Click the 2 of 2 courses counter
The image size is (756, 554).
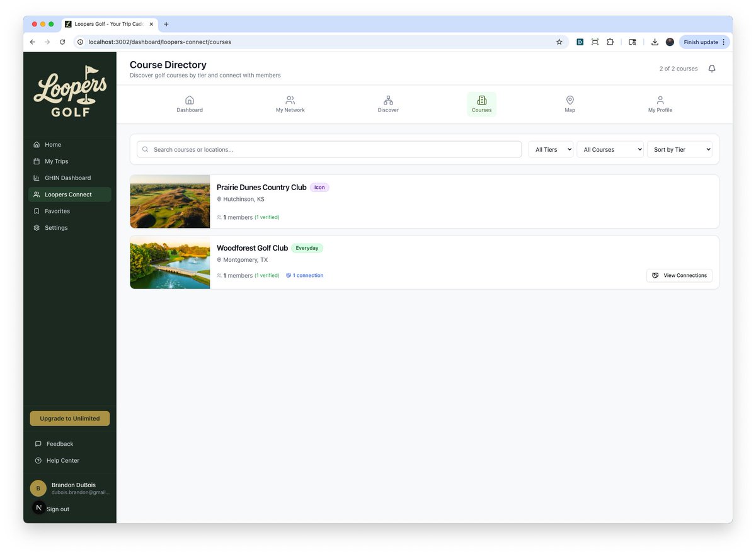pyautogui.click(x=679, y=69)
